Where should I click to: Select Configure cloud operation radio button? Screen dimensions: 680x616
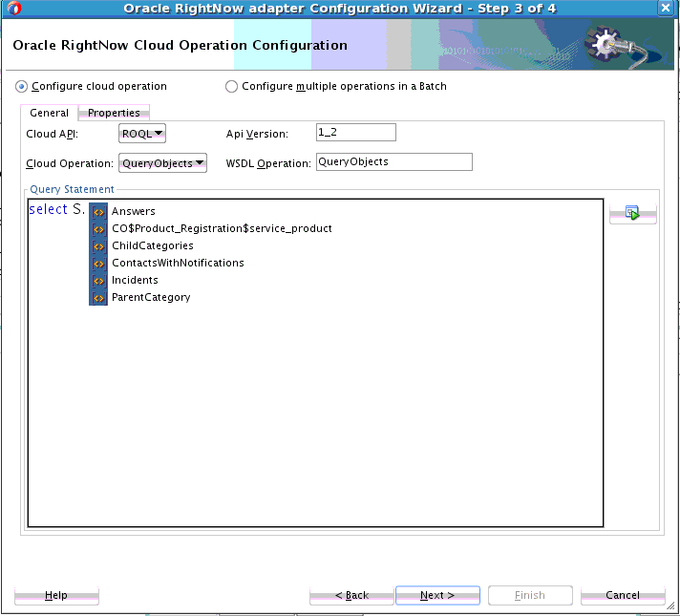(21, 86)
